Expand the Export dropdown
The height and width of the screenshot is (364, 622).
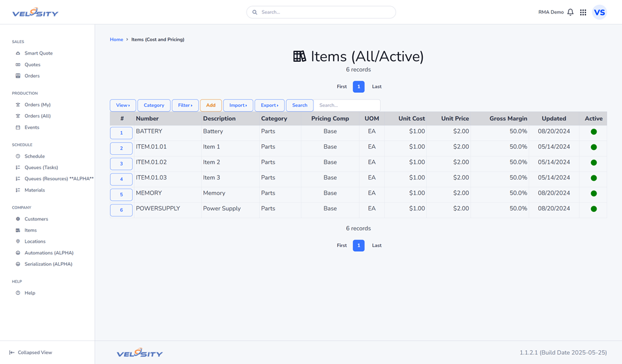coord(269,106)
